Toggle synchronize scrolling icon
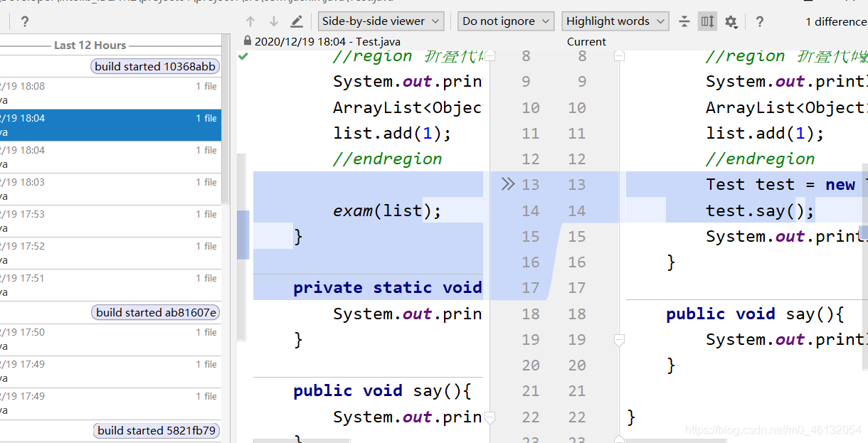This screenshot has width=868, height=443. tap(707, 21)
